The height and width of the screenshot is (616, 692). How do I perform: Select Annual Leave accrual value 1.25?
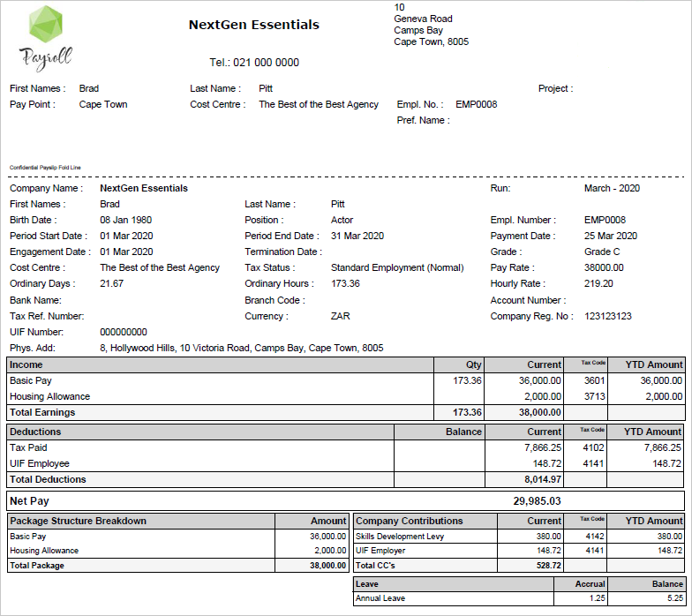point(597,598)
